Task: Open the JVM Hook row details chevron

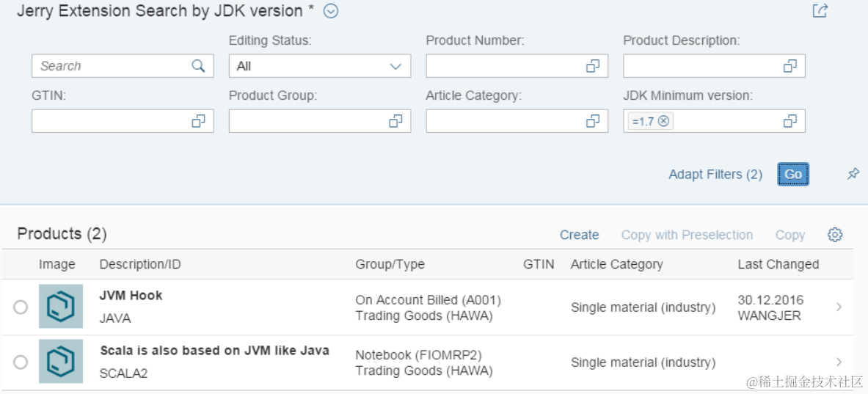Action: 839,307
